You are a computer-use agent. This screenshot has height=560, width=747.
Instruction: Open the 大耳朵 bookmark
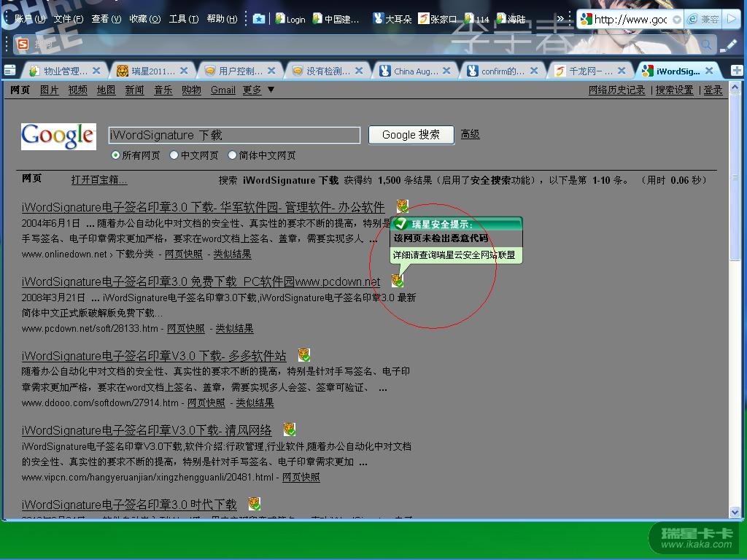pos(392,19)
